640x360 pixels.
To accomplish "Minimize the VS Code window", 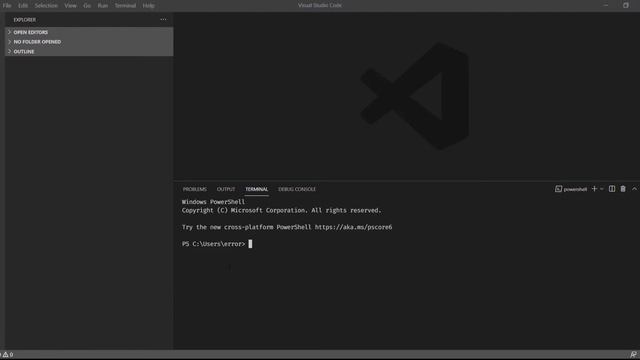I will pos(606,5).
